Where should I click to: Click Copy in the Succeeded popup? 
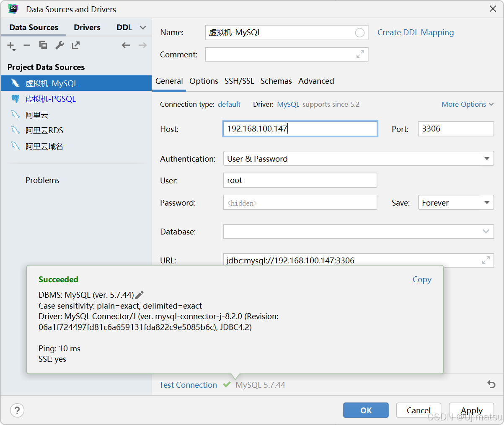422,280
